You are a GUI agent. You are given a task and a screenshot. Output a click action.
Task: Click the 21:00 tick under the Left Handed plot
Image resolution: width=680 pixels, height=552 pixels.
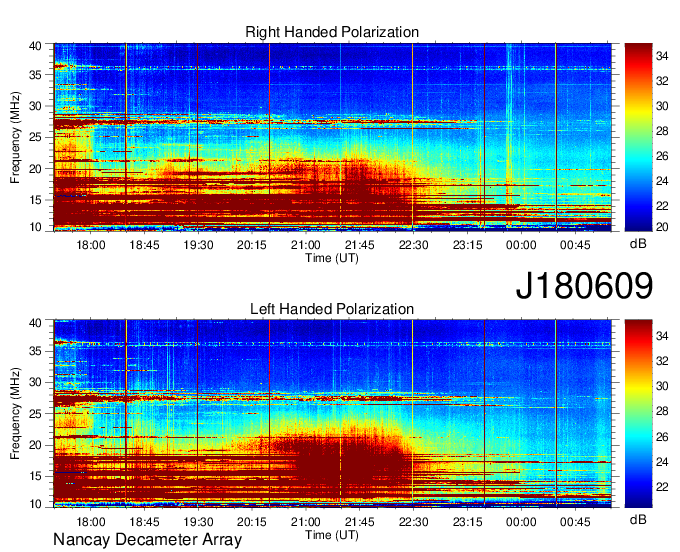tap(306, 522)
